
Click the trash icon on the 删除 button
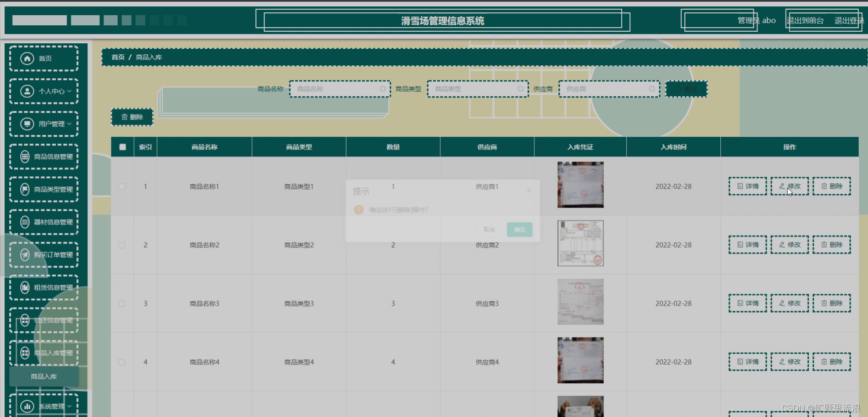click(x=125, y=116)
